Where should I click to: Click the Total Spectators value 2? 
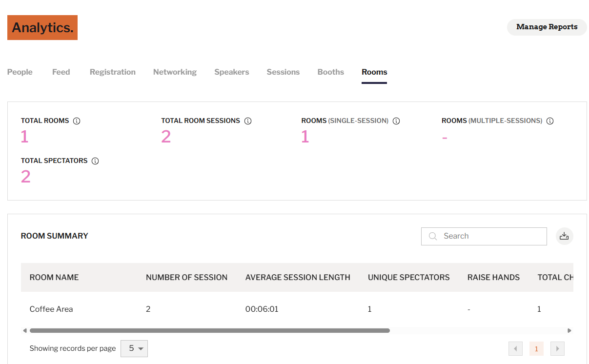[x=26, y=177]
